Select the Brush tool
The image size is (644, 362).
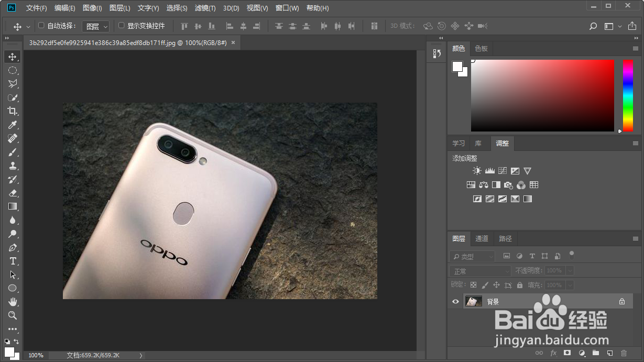[13, 152]
